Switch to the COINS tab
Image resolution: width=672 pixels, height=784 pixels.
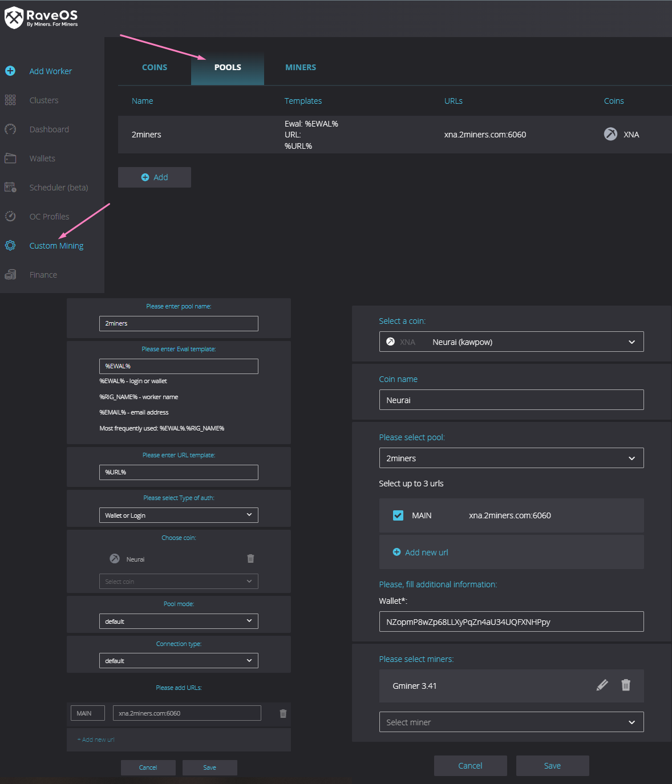click(154, 67)
